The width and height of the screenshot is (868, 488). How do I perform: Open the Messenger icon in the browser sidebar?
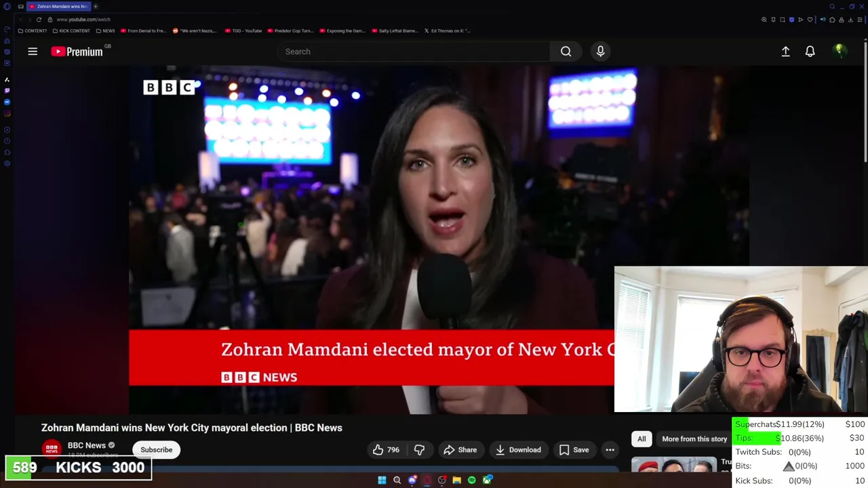[7, 102]
